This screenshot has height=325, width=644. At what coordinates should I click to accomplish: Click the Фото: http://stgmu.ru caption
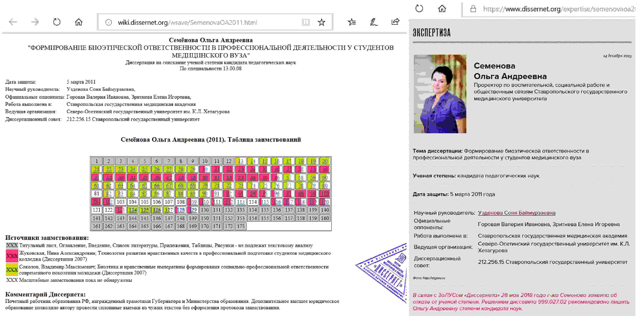point(429,278)
